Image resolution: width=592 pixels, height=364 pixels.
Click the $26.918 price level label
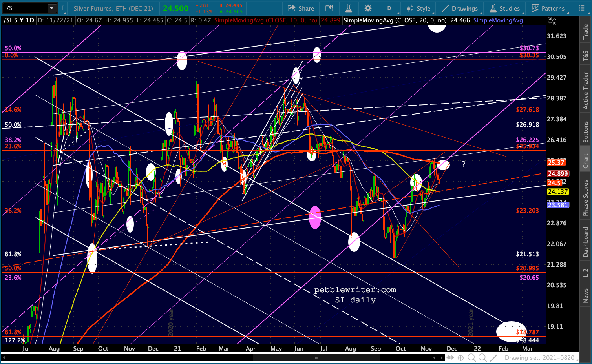coord(528,125)
